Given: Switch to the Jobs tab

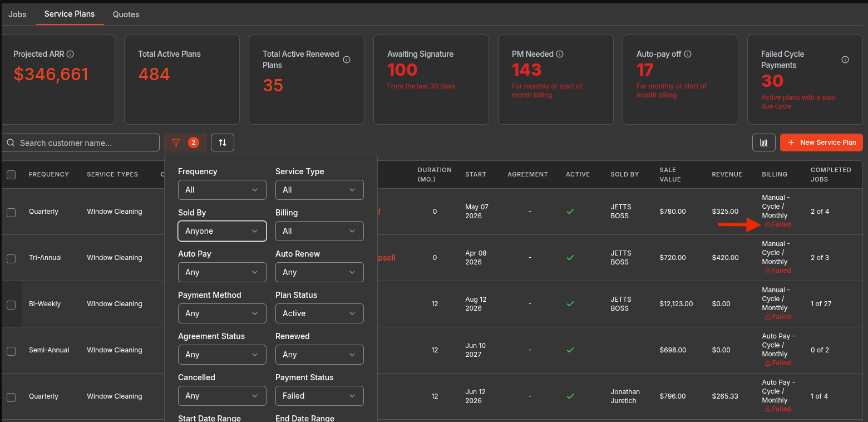Looking at the screenshot, I should (17, 14).
